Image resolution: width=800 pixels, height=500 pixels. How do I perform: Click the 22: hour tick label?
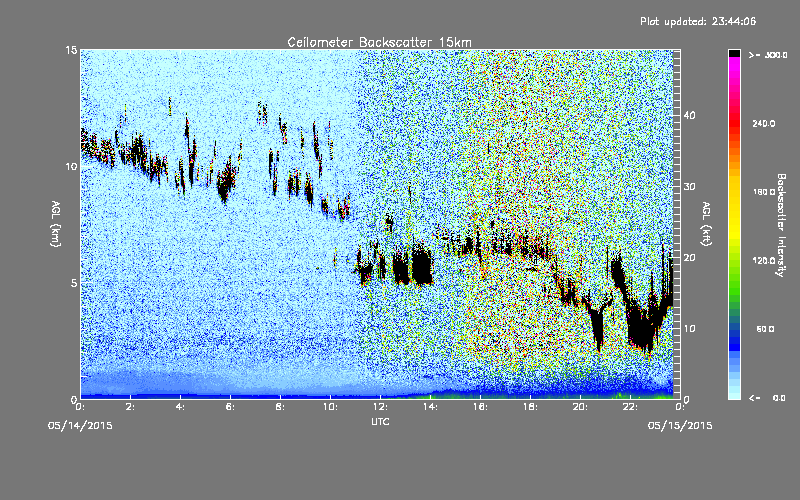(x=631, y=407)
